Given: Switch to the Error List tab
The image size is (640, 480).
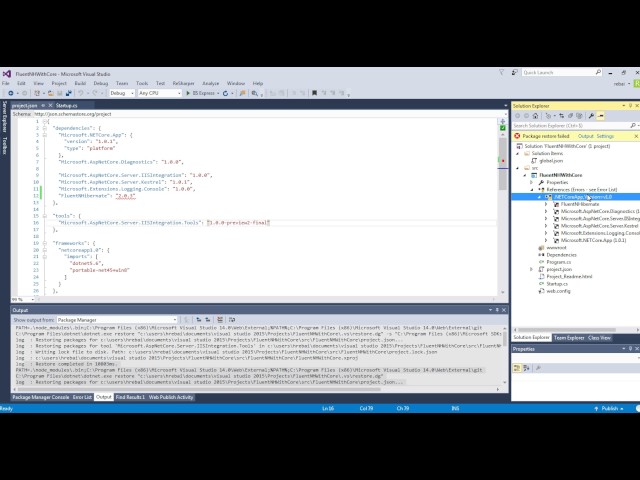Looking at the screenshot, I should [82, 397].
